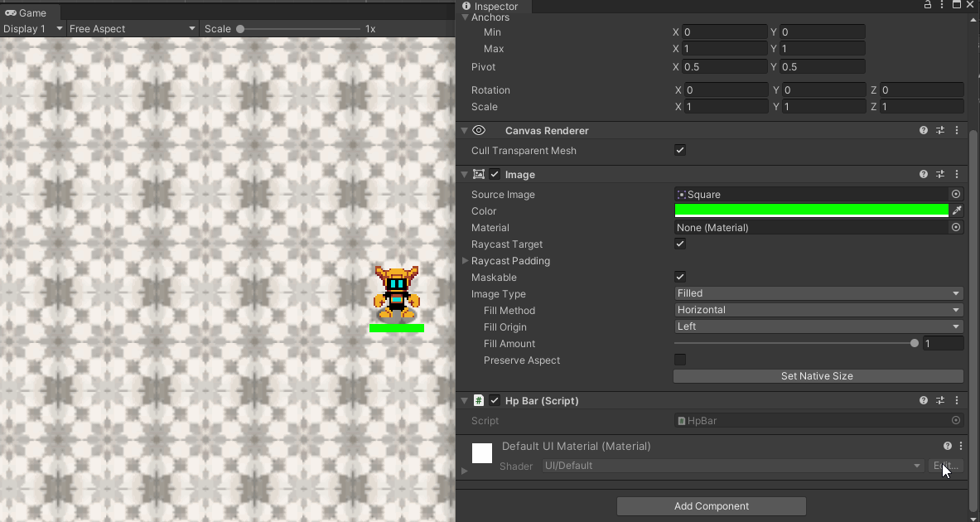The width and height of the screenshot is (980, 522).
Task: Open the Free Aspect dropdown
Action: pos(133,29)
